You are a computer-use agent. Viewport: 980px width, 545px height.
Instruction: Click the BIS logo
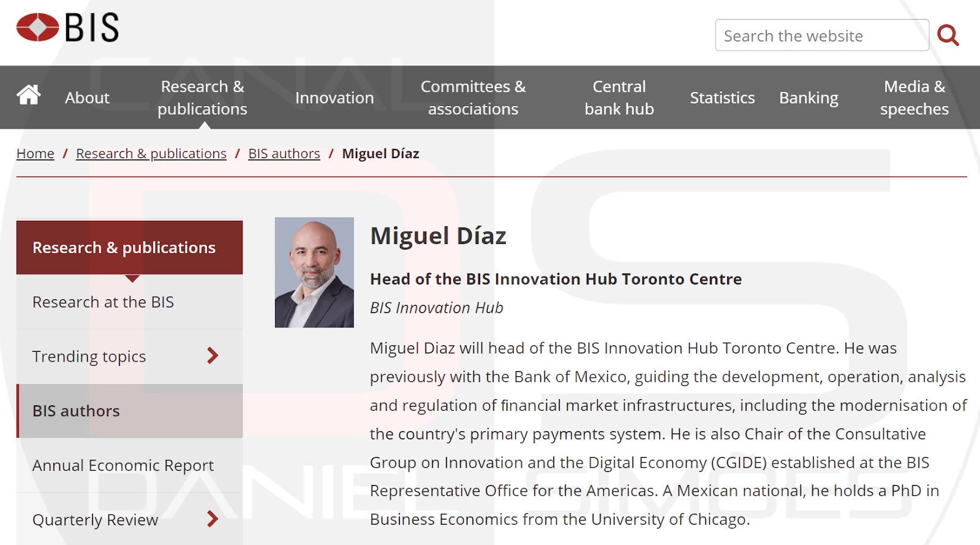click(x=67, y=28)
